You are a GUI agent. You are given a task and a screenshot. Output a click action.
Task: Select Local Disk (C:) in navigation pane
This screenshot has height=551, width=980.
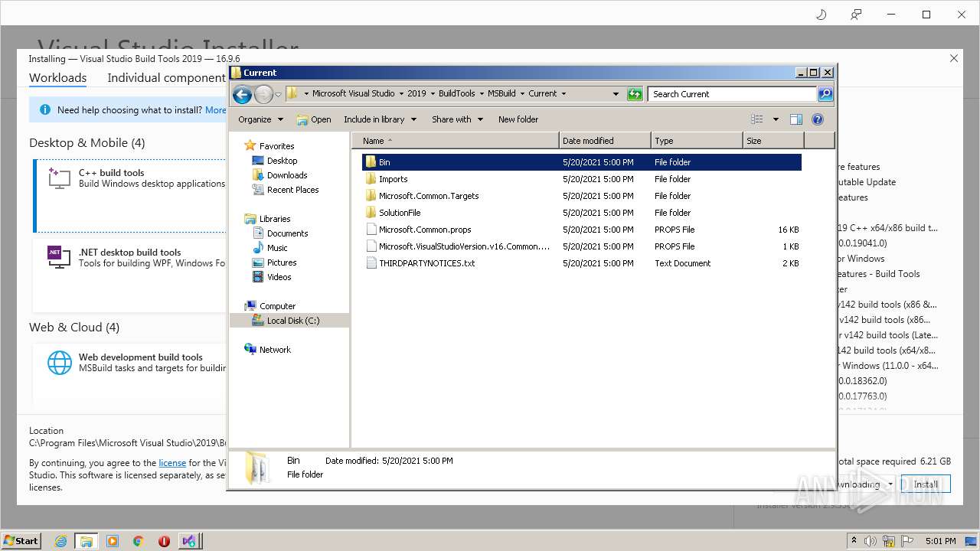click(x=289, y=321)
